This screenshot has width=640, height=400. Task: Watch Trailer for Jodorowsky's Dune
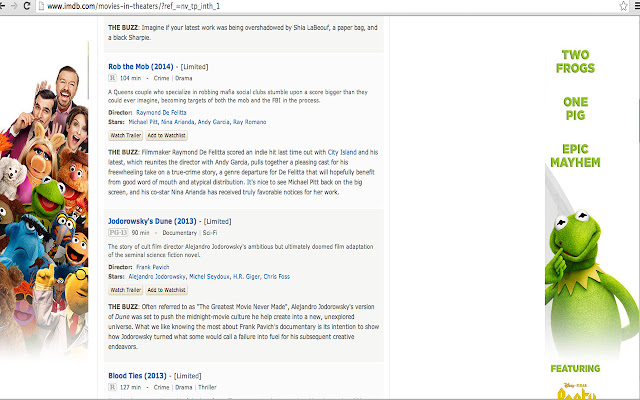click(126, 290)
